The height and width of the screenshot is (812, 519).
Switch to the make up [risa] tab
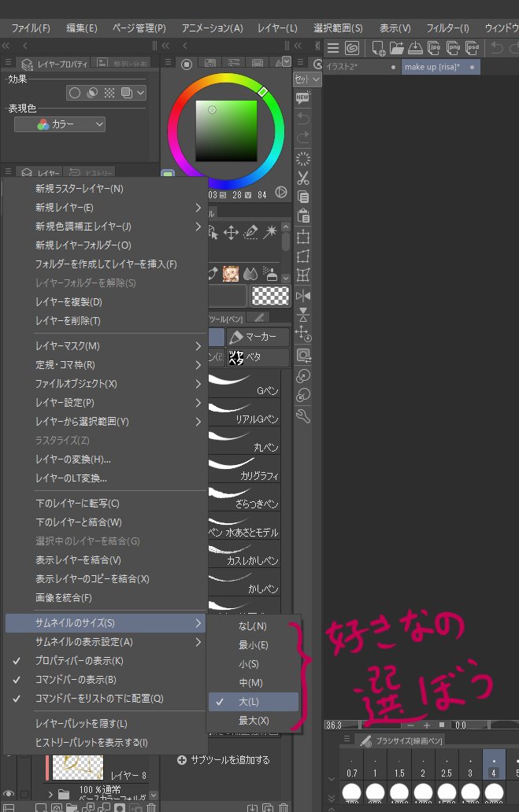pos(440,67)
